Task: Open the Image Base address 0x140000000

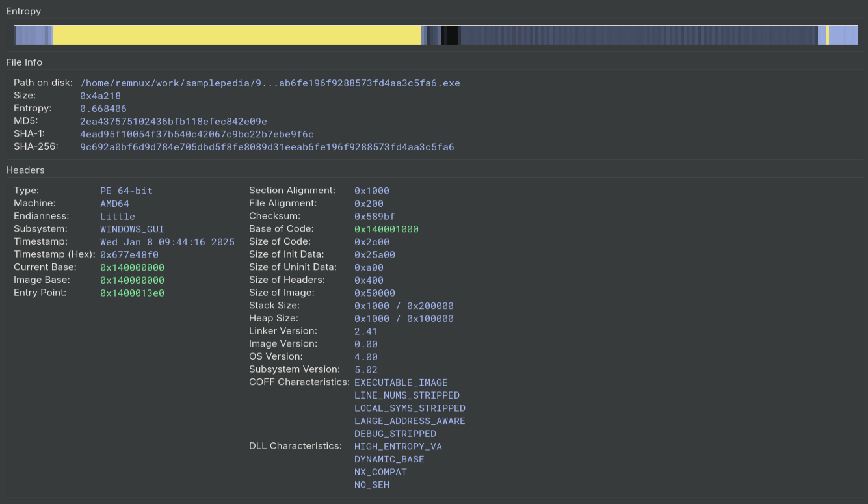Action: tap(132, 280)
